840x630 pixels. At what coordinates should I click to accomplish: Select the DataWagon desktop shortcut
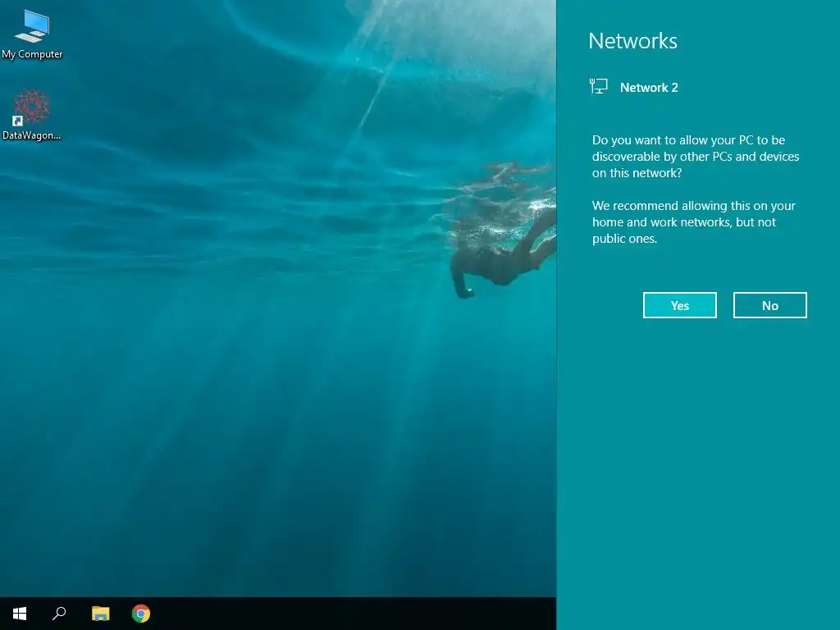point(32,115)
